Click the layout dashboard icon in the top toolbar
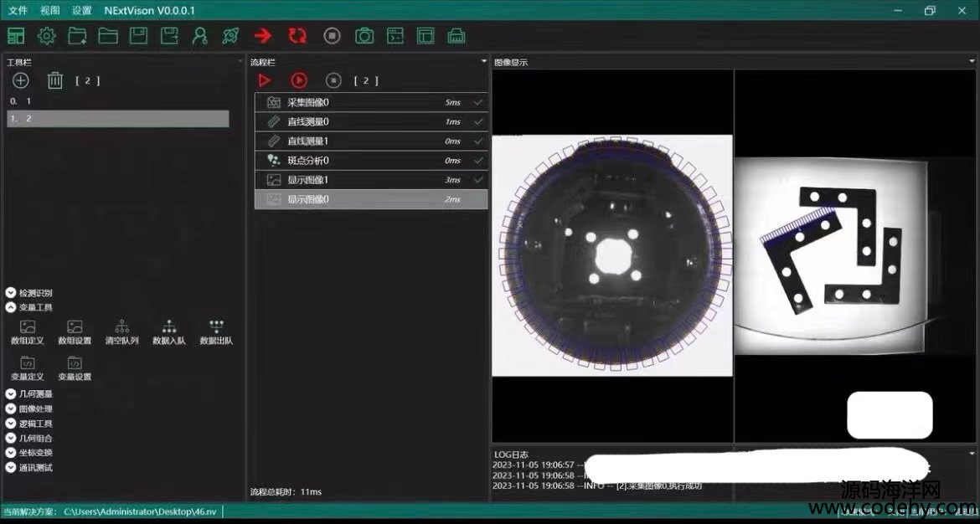The width and height of the screenshot is (980, 524). pos(16,36)
